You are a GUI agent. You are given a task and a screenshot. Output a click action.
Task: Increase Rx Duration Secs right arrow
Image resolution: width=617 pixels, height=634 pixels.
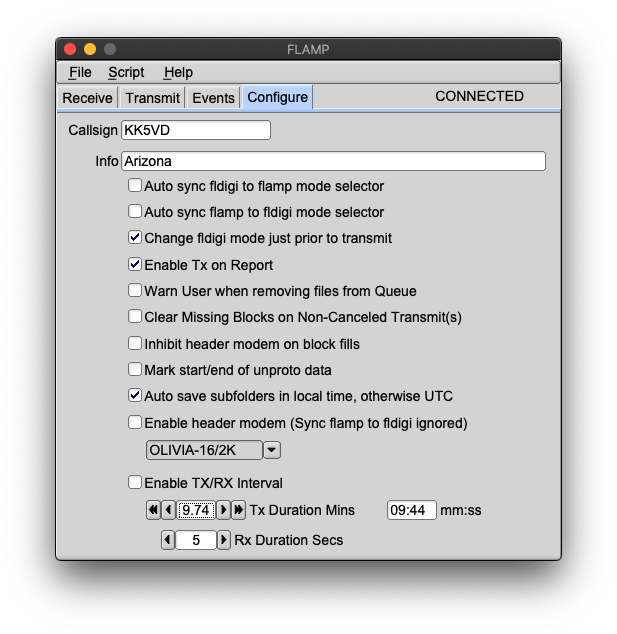point(223,540)
